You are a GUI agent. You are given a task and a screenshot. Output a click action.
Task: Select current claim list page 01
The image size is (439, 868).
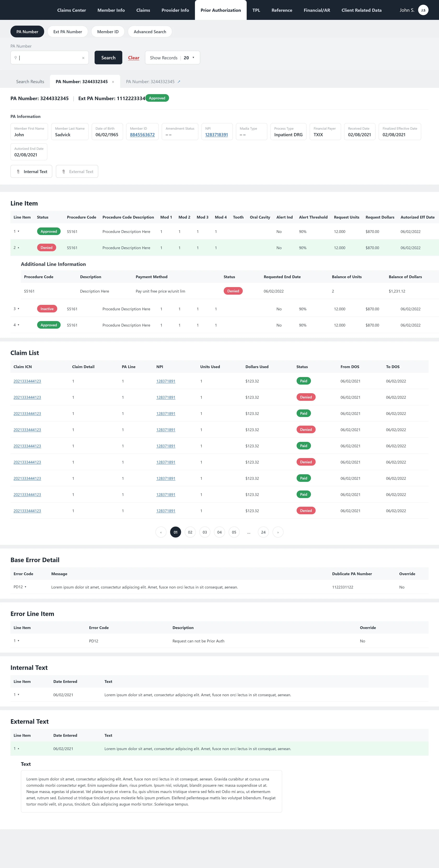coord(175,532)
